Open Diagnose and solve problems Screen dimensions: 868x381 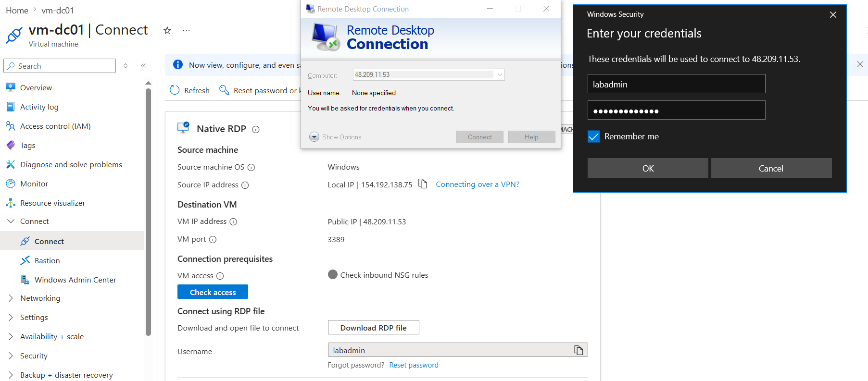pyautogui.click(x=71, y=164)
